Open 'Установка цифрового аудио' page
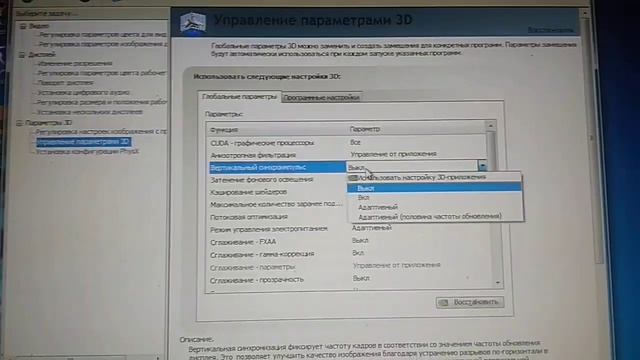The width and height of the screenshot is (640, 360). [x=84, y=92]
